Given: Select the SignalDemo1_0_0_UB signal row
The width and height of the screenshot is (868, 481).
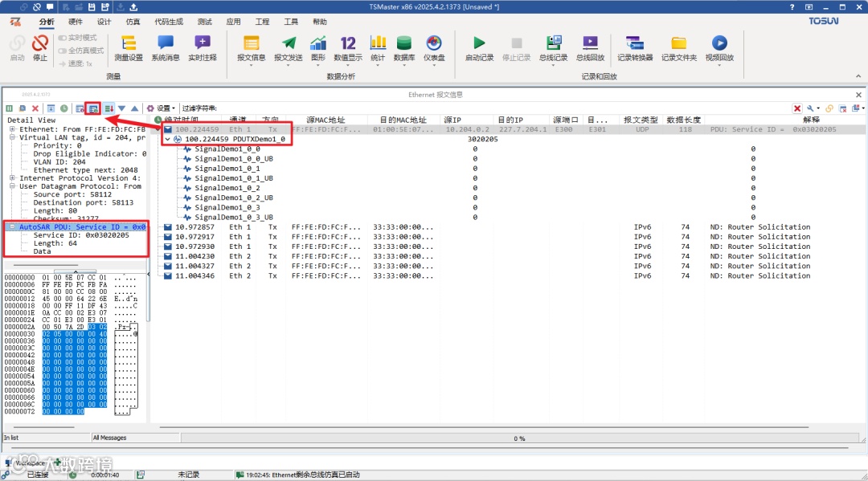Looking at the screenshot, I should [234, 159].
